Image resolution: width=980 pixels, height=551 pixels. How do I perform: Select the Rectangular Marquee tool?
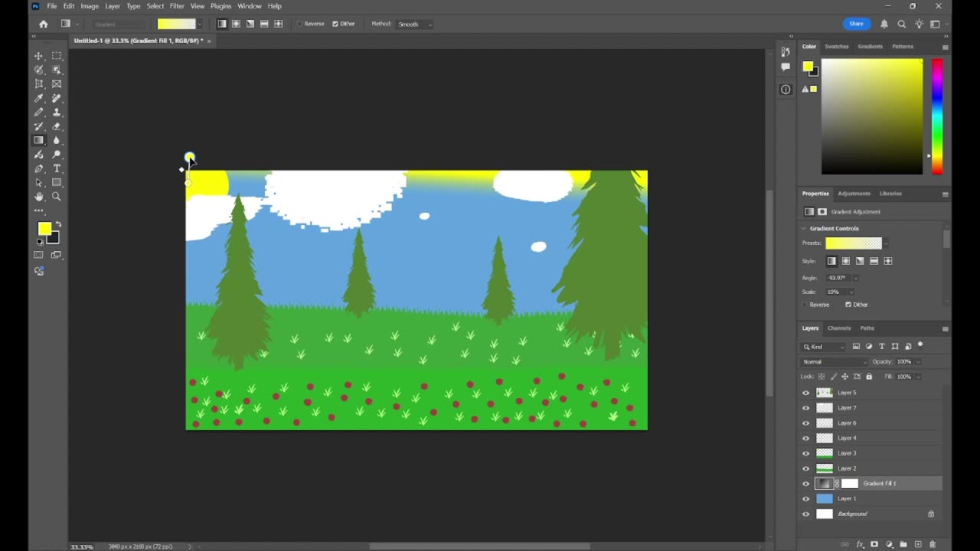(57, 56)
